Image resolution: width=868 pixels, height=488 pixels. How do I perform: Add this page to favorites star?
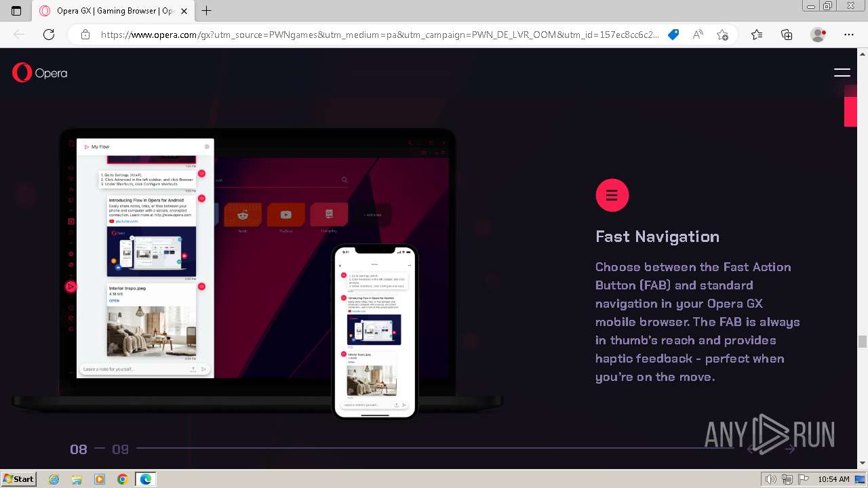(x=722, y=35)
